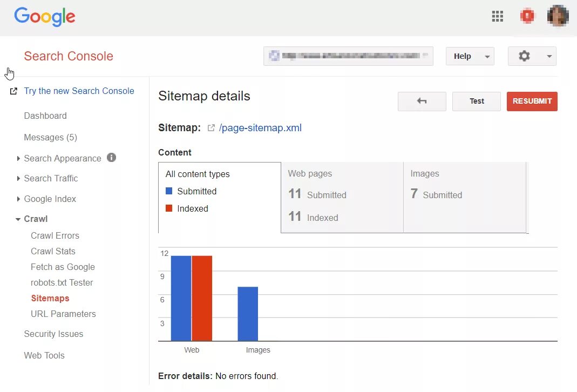The width and height of the screenshot is (577, 392).
Task: Click the Search Console title
Action: (x=69, y=56)
